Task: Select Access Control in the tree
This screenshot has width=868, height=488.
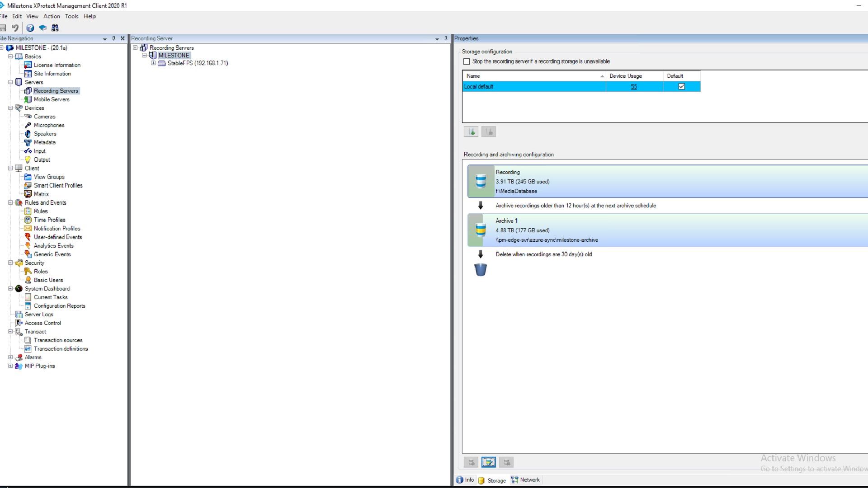Action: coord(43,323)
